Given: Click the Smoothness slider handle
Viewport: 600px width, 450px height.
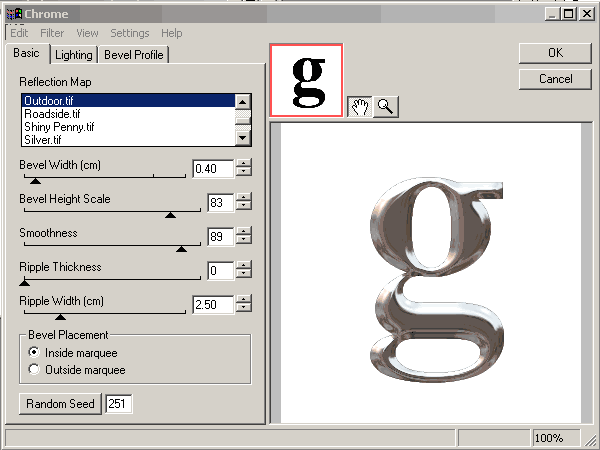Looking at the screenshot, I should (x=181, y=248).
